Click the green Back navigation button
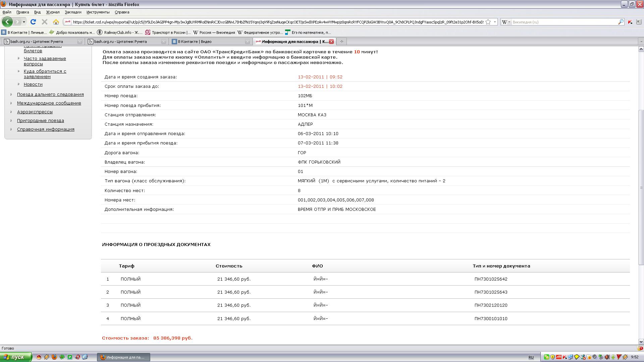 [7, 22]
